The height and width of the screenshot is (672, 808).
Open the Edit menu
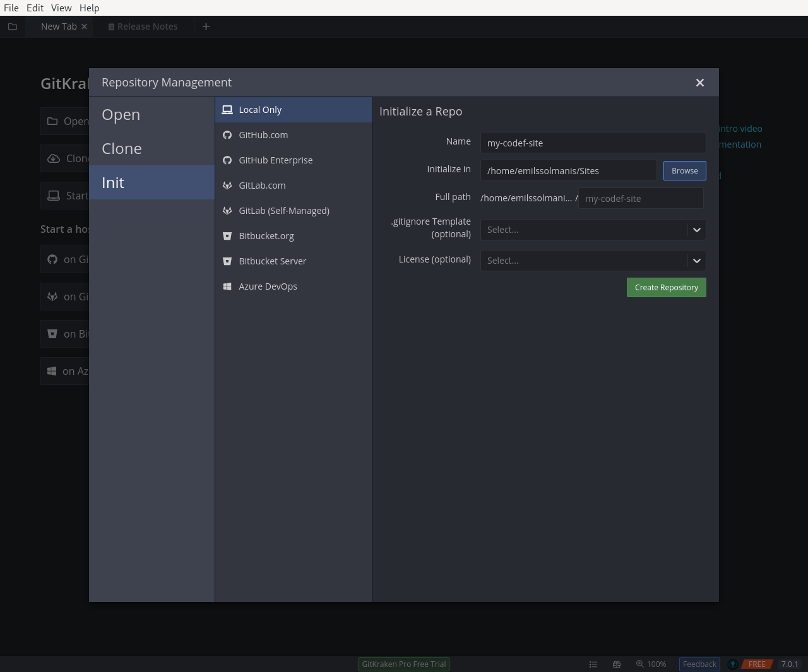click(35, 8)
